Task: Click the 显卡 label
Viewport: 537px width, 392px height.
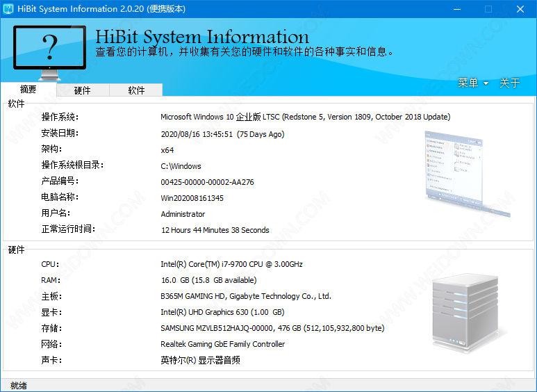Action: [51, 313]
